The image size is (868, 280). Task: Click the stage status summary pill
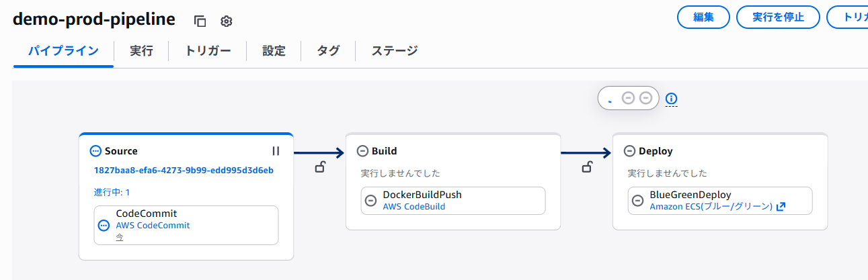tap(628, 99)
